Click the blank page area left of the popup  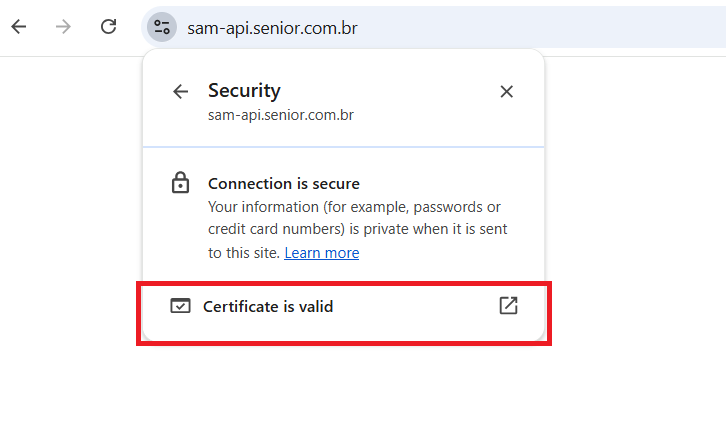[x=70, y=200]
